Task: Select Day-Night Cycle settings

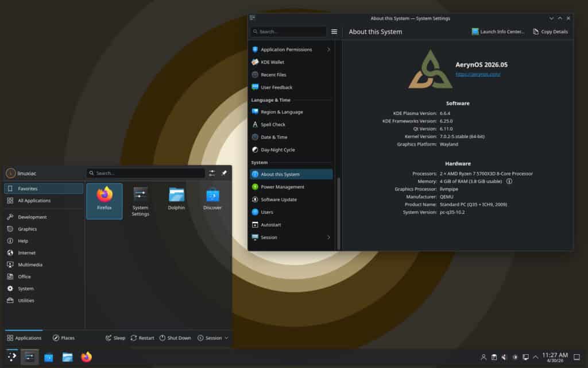Action: coord(277,149)
